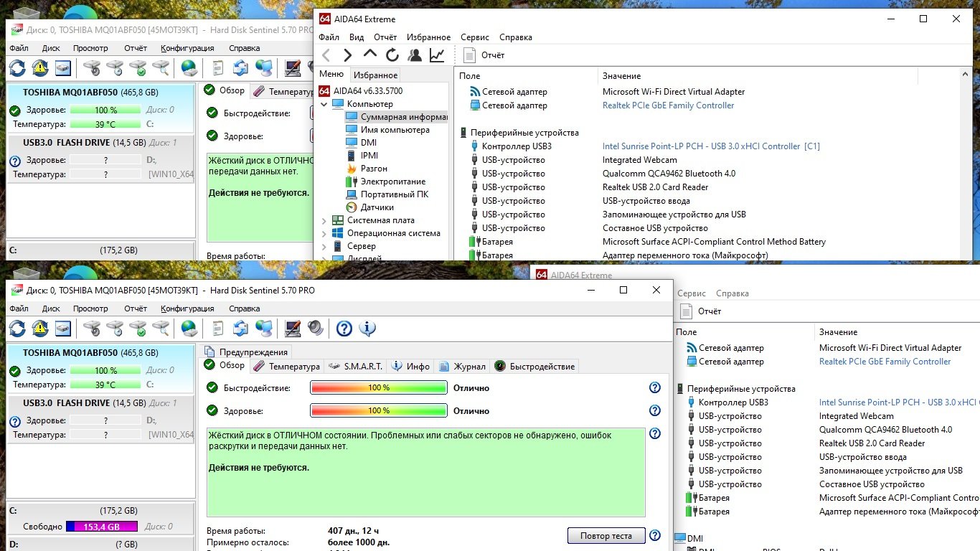Click the Повтор теста button
Viewport: 980px width, 551px height.
pyautogui.click(x=606, y=535)
